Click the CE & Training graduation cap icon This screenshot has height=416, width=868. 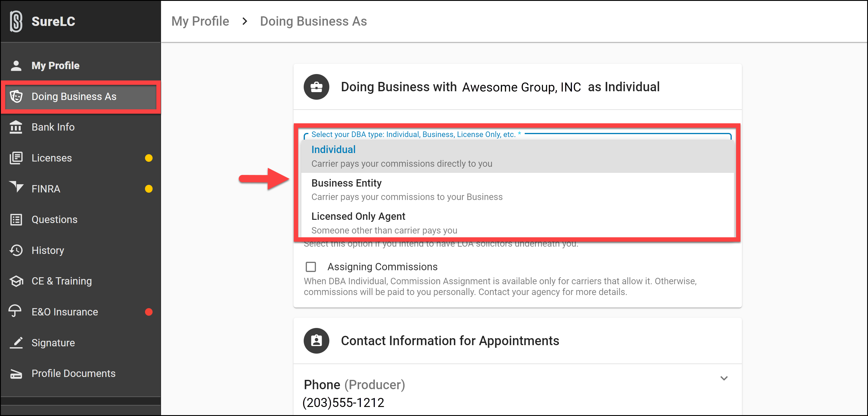(x=16, y=281)
